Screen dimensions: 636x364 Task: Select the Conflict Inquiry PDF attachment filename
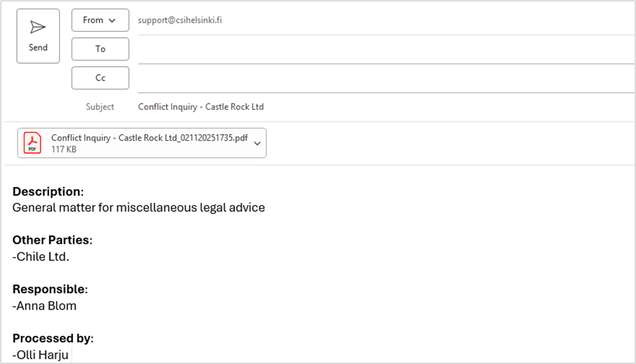[x=149, y=138]
